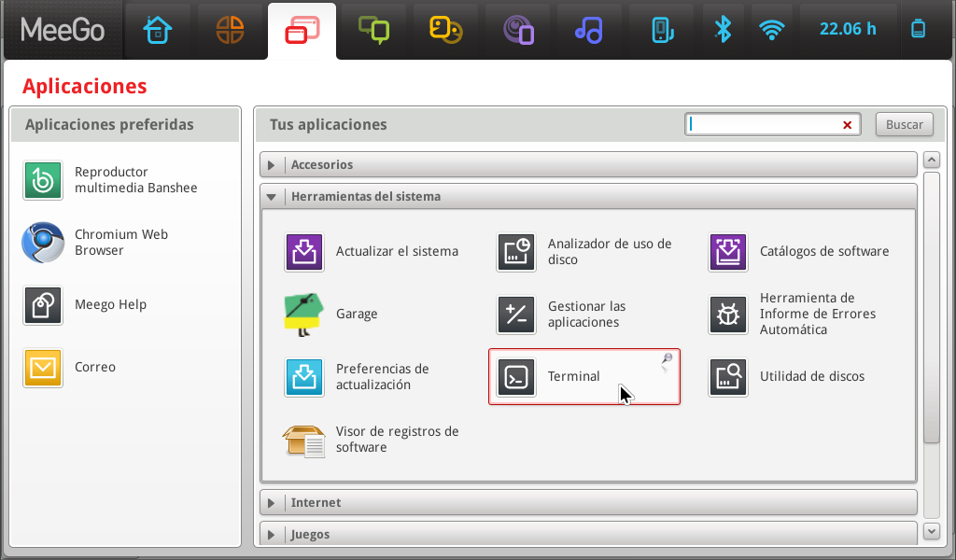Open the Status chat bubbles panel
Viewport: 956px width, 560px height.
click(373, 30)
